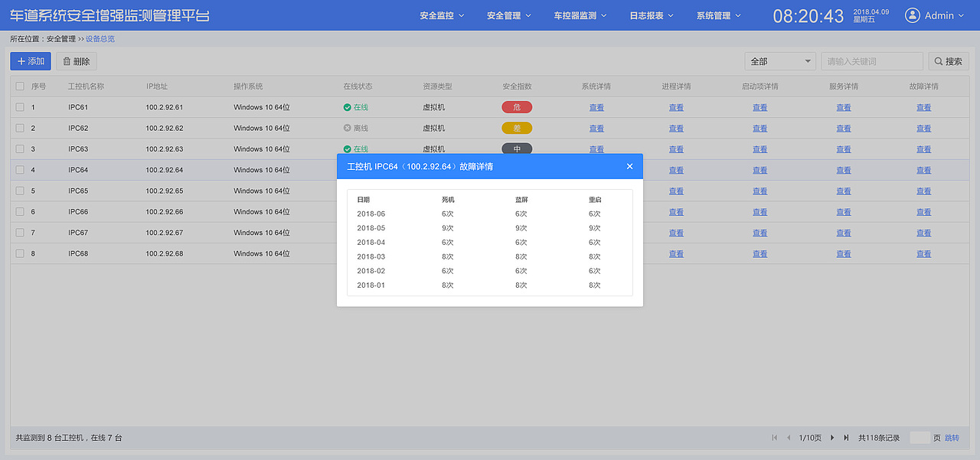
Task: Click online status icon for IPC61
Action: pyautogui.click(x=348, y=107)
